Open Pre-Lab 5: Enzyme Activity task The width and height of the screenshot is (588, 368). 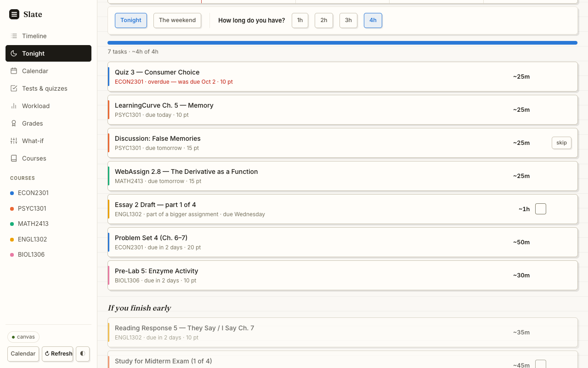[342, 275]
